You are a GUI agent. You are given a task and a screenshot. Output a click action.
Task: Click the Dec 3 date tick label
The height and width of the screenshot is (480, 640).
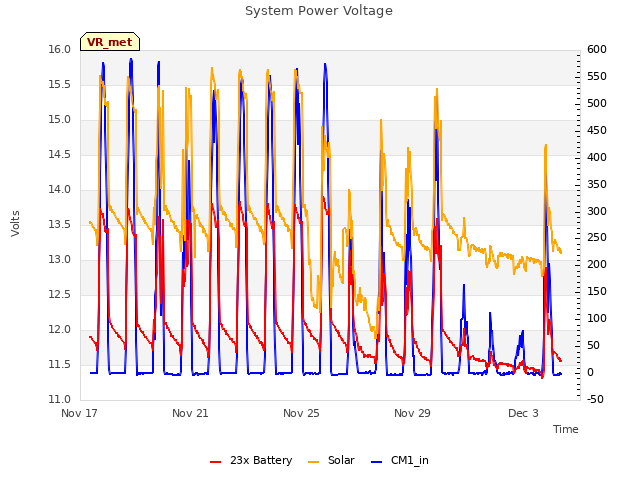coord(523,413)
